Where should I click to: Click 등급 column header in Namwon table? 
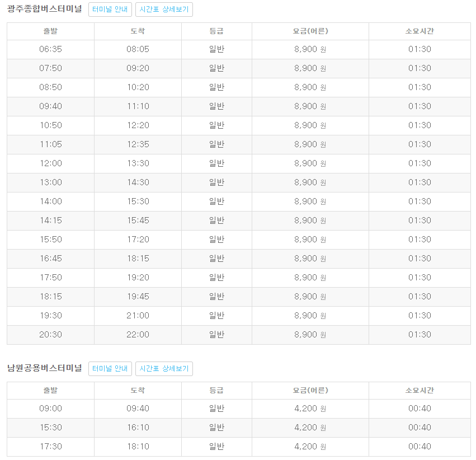pyautogui.click(x=217, y=391)
